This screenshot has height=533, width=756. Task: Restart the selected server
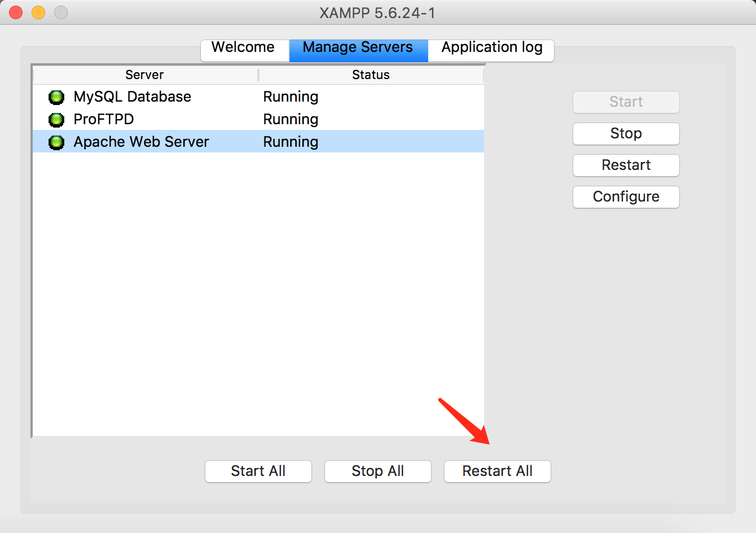pos(626,165)
